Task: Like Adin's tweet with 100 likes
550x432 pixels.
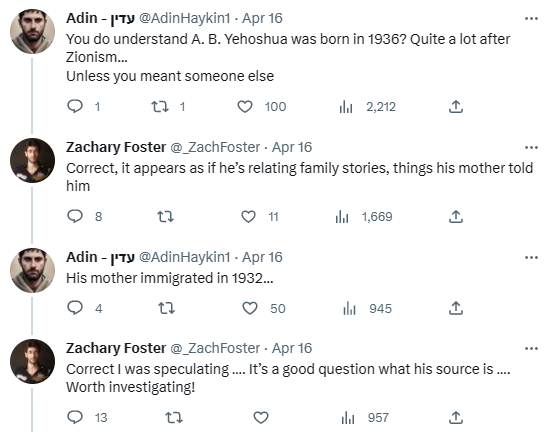Action: (245, 106)
